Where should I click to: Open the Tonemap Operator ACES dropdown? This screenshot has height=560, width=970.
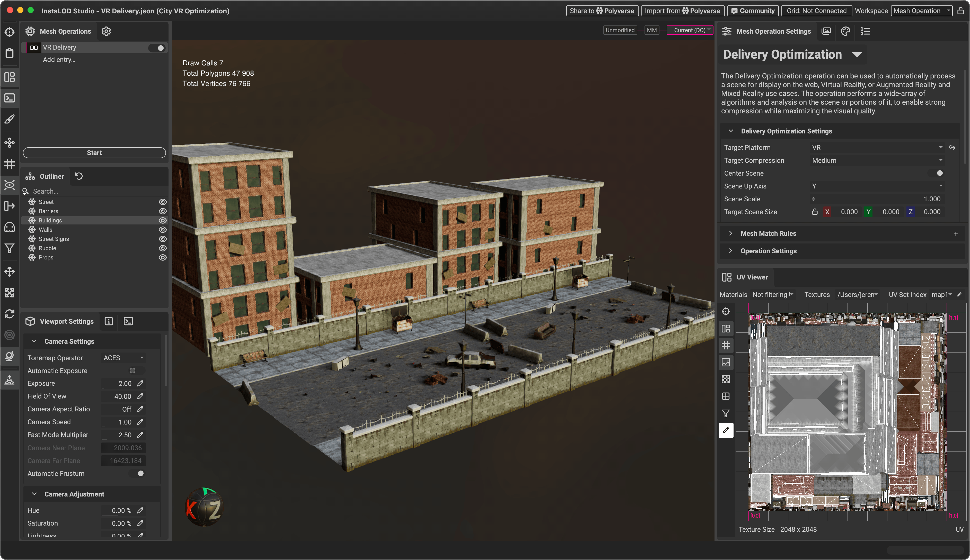[x=123, y=358]
